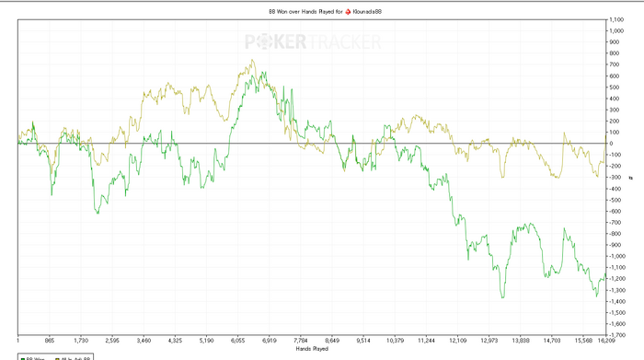Image resolution: width=644 pixels, height=360 pixels.
Task: Click x-axis tick label 13,838
Action: tap(521, 341)
